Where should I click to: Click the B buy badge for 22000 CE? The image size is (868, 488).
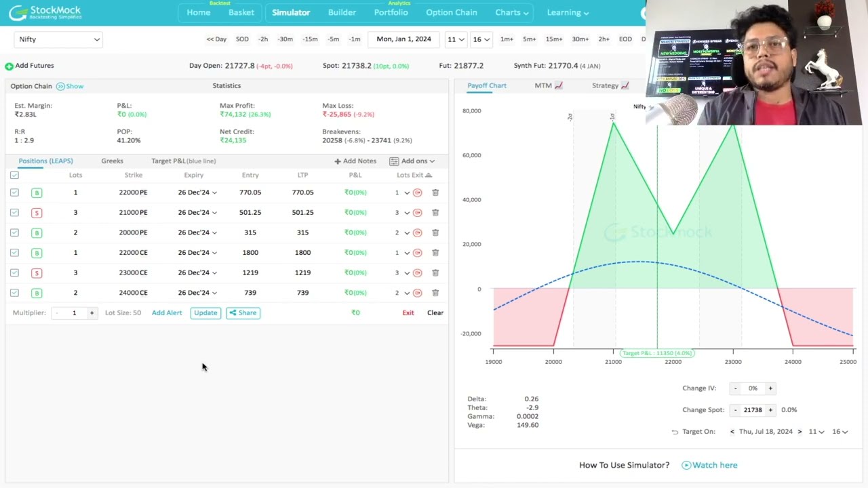(x=37, y=253)
